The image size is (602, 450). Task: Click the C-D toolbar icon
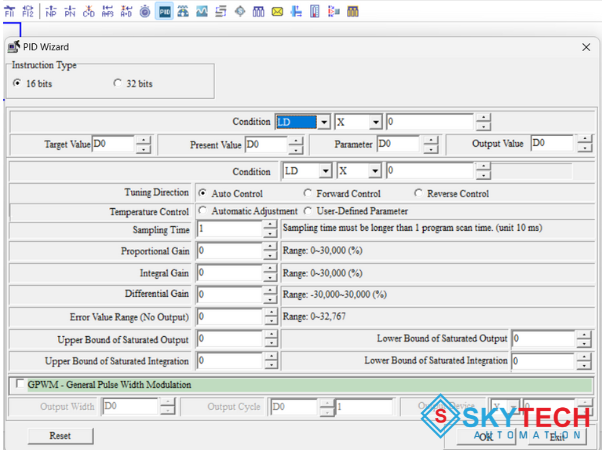click(89, 12)
